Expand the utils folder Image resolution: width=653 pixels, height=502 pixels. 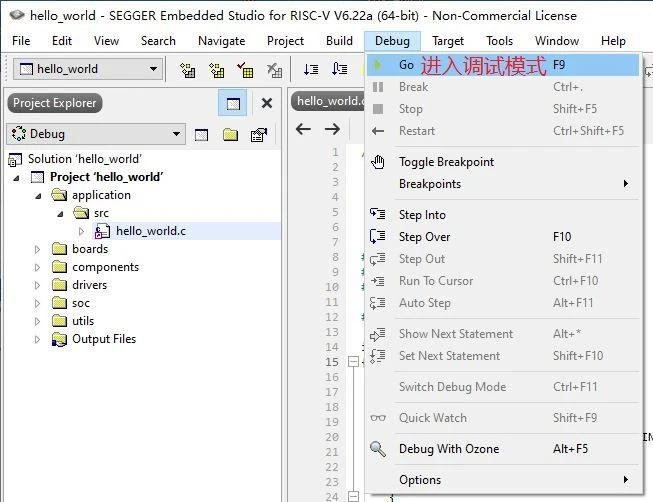(37, 321)
